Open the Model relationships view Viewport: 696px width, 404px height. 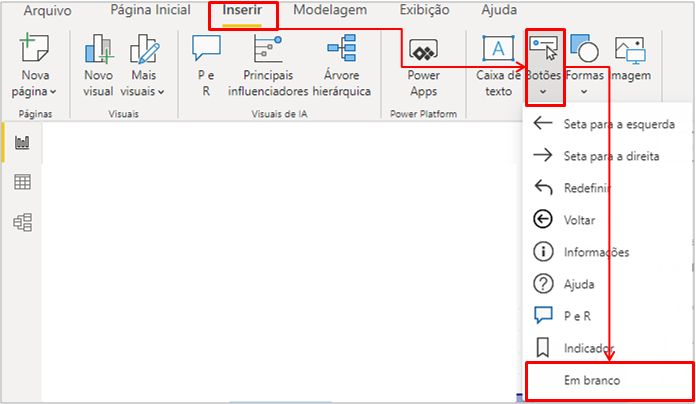(21, 221)
